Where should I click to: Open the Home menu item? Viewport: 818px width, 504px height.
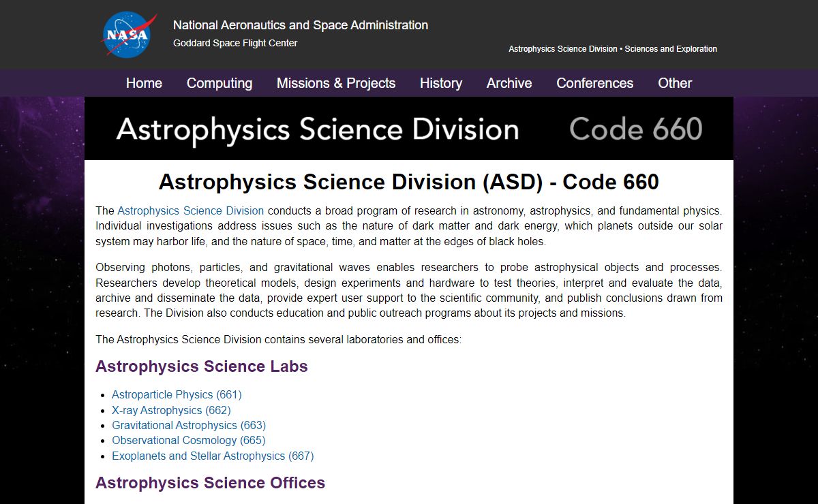pyautogui.click(x=144, y=83)
